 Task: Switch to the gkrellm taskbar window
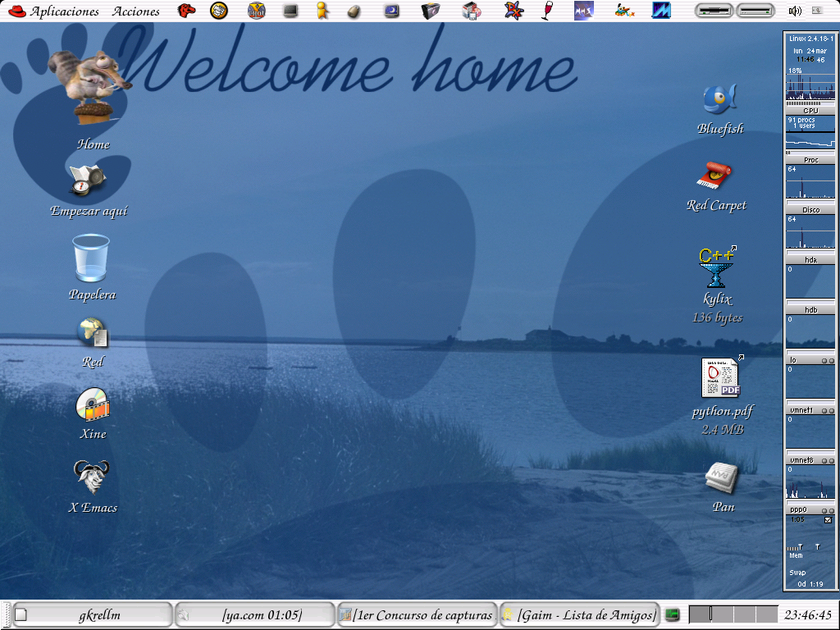pos(92,615)
